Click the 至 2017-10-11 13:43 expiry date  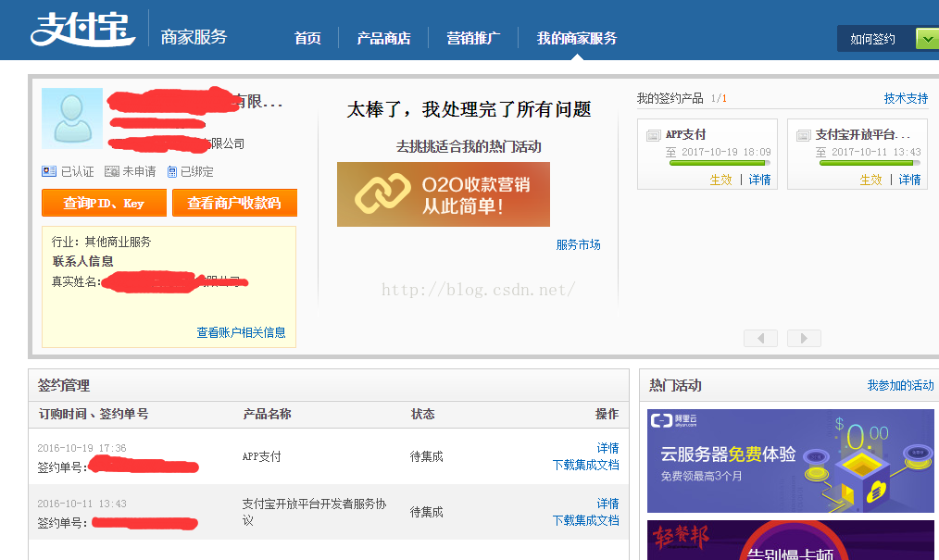click(869, 152)
